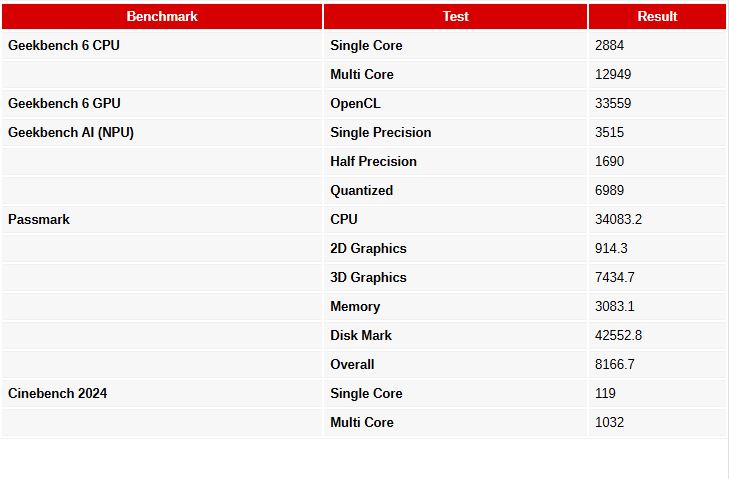Select the Passmark benchmark cell
The image size is (729, 479).
pyautogui.click(x=39, y=219)
